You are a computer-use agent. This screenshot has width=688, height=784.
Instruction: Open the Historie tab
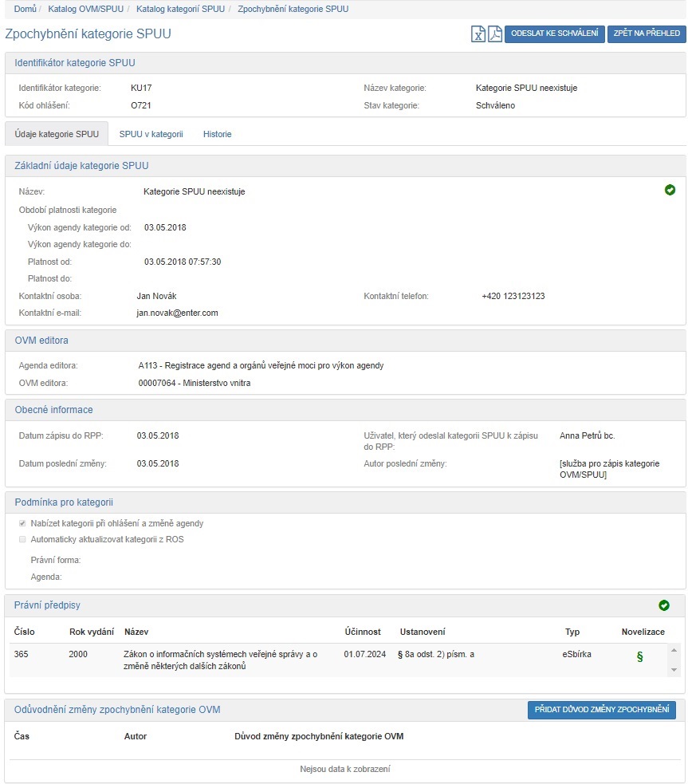coord(217,134)
